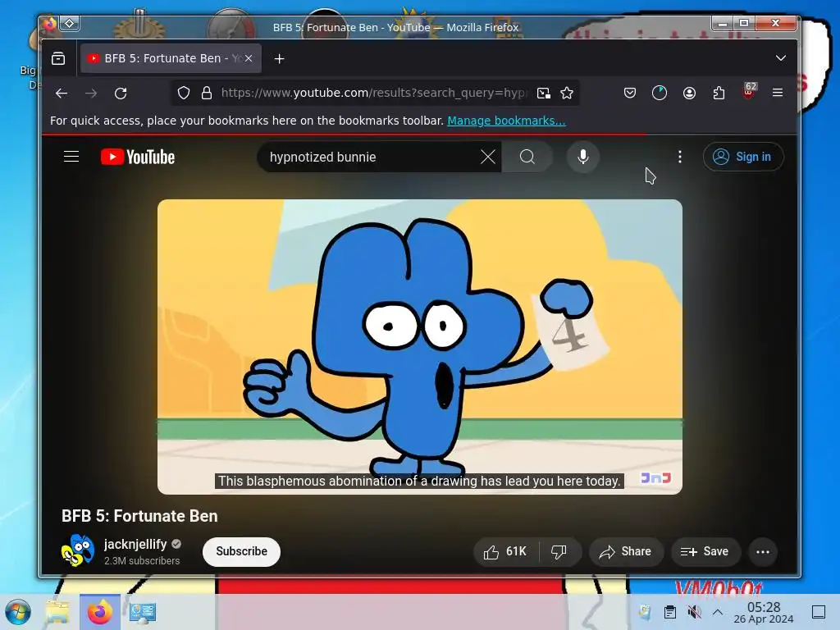Go back with the back arrow

[x=62, y=94]
